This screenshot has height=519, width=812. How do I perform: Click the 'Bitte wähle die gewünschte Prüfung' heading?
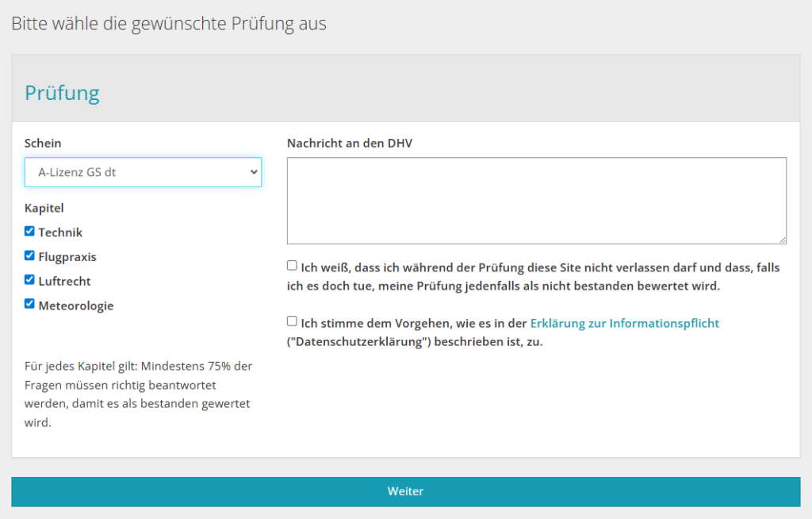tap(168, 24)
